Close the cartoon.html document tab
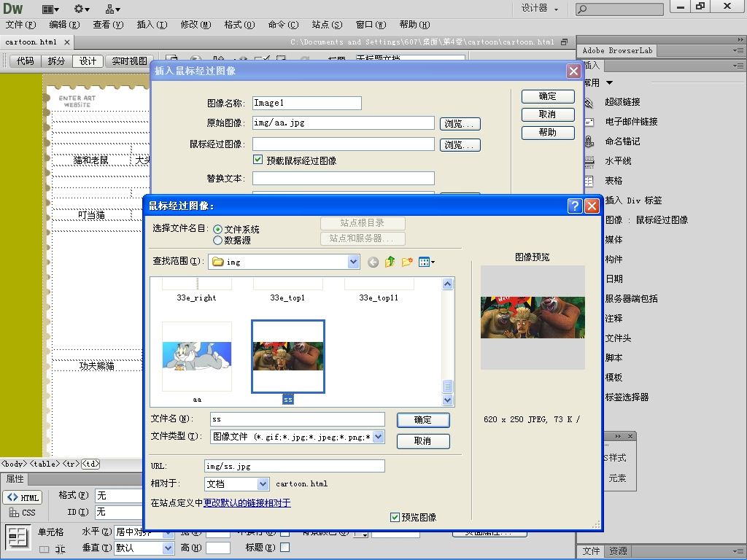 pos(67,42)
